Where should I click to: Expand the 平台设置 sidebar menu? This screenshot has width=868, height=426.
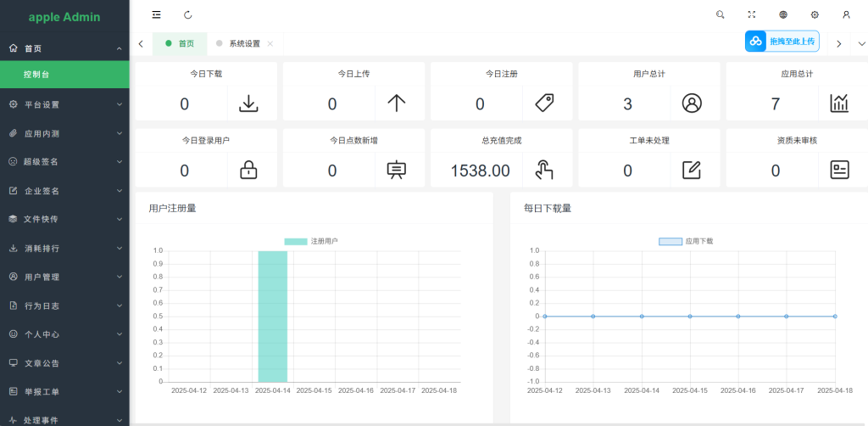(64, 104)
